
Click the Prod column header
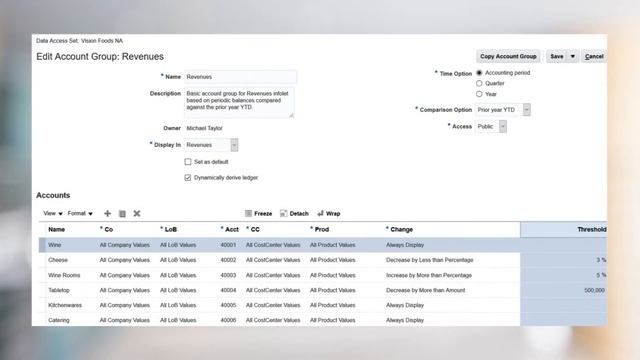click(320, 229)
